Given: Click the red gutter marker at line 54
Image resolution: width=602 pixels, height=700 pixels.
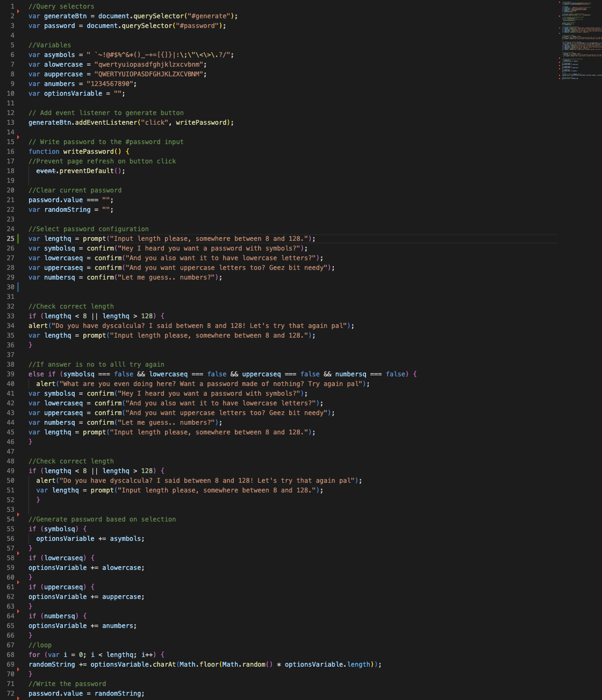Looking at the screenshot, I should coord(18,515).
